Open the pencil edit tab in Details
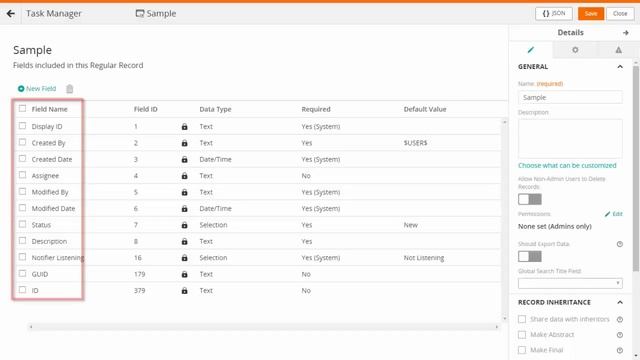This screenshot has height=360, width=640. tap(531, 50)
